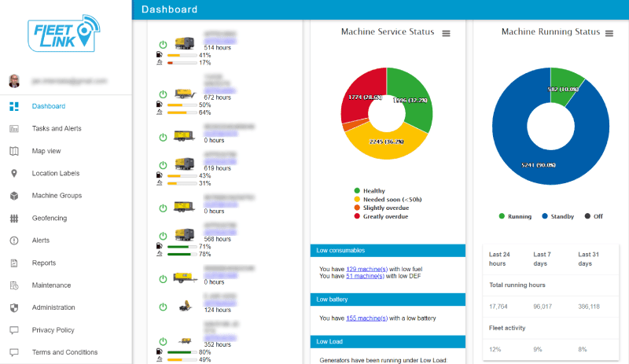Click the Maintenance icon in sidebar
The height and width of the screenshot is (364, 629).
(x=14, y=285)
